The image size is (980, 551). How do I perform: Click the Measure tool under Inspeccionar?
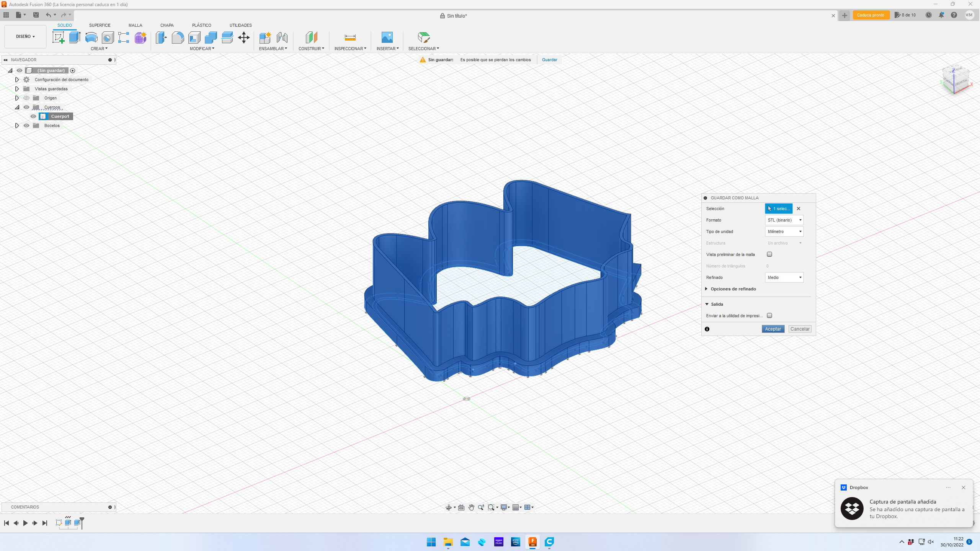click(x=350, y=37)
